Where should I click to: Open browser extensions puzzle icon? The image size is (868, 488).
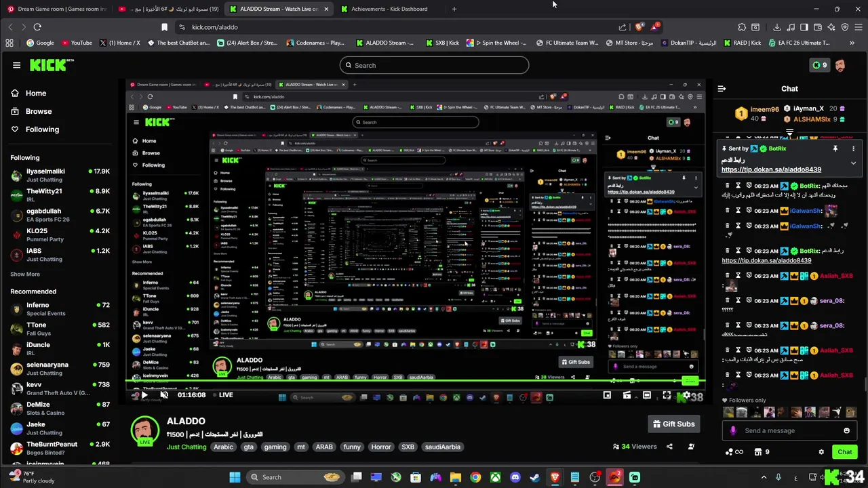(742, 27)
